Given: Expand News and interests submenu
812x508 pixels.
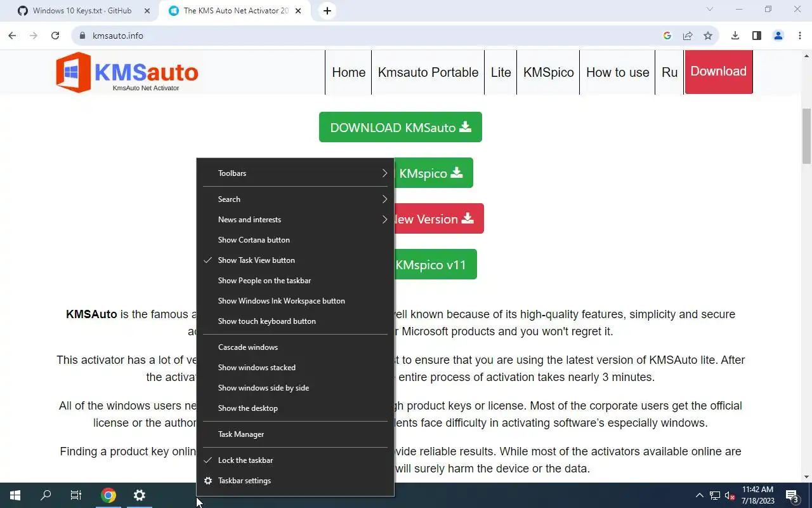Looking at the screenshot, I should pyautogui.click(x=295, y=220).
